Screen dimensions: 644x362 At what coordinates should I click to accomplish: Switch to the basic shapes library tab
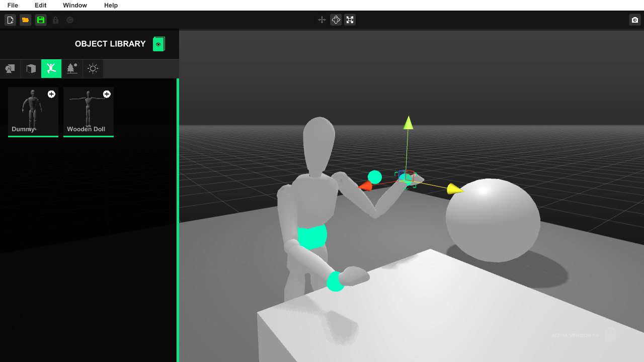[10, 68]
